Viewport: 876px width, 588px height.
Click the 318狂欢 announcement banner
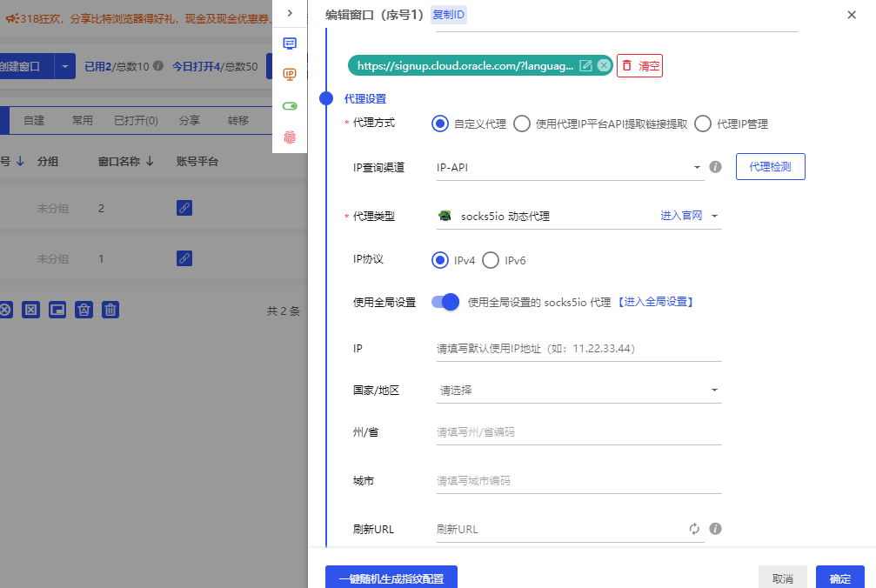click(139, 19)
